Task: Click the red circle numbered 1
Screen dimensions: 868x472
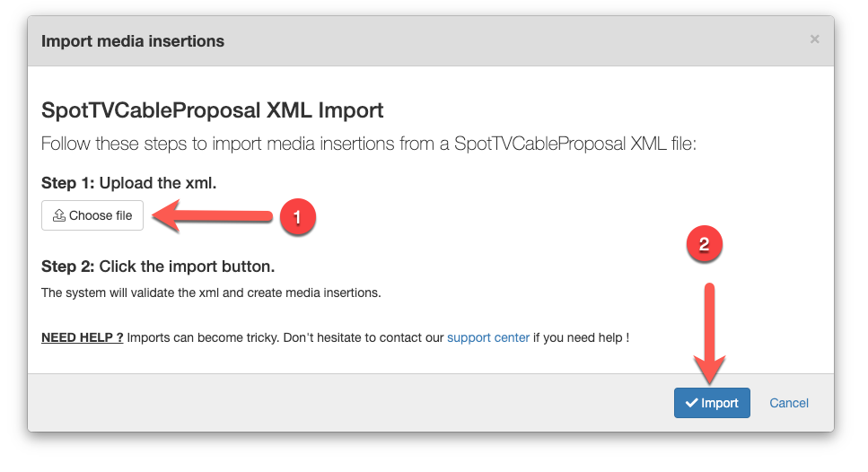Action: (297, 216)
